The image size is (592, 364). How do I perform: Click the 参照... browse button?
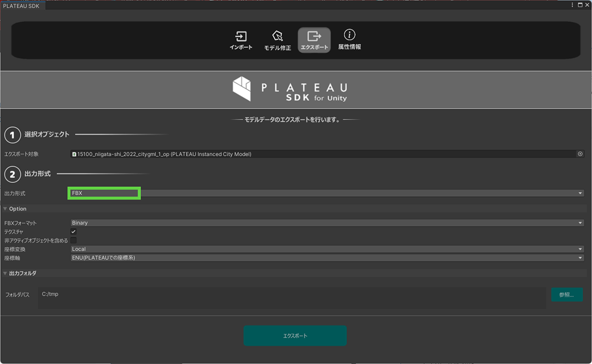[x=567, y=295]
